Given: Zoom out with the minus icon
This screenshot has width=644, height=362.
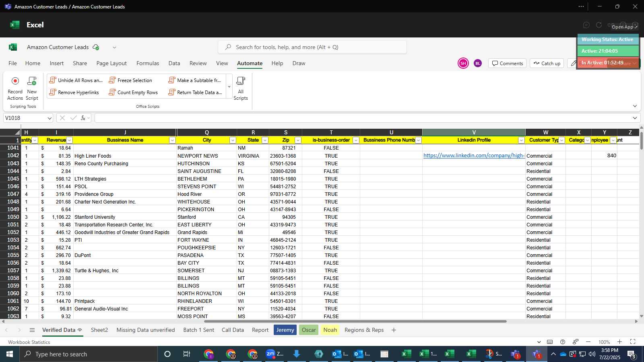Looking at the screenshot, I should (588, 342).
